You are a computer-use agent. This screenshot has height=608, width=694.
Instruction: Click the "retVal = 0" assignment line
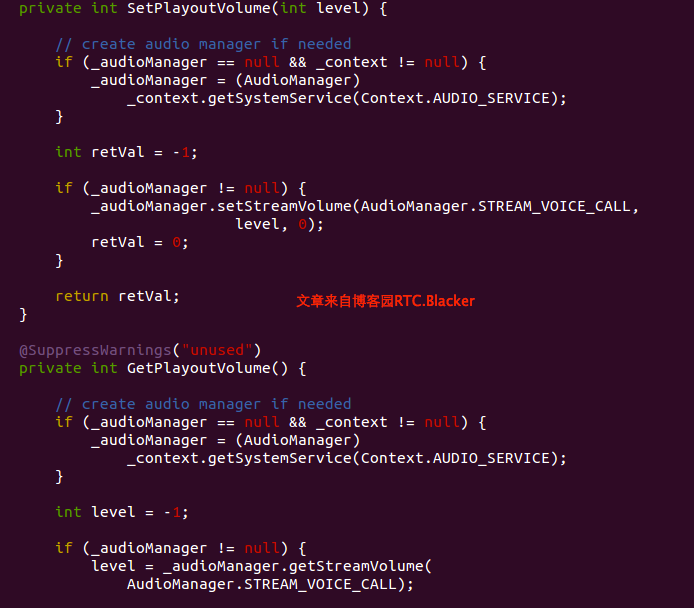tap(140, 242)
